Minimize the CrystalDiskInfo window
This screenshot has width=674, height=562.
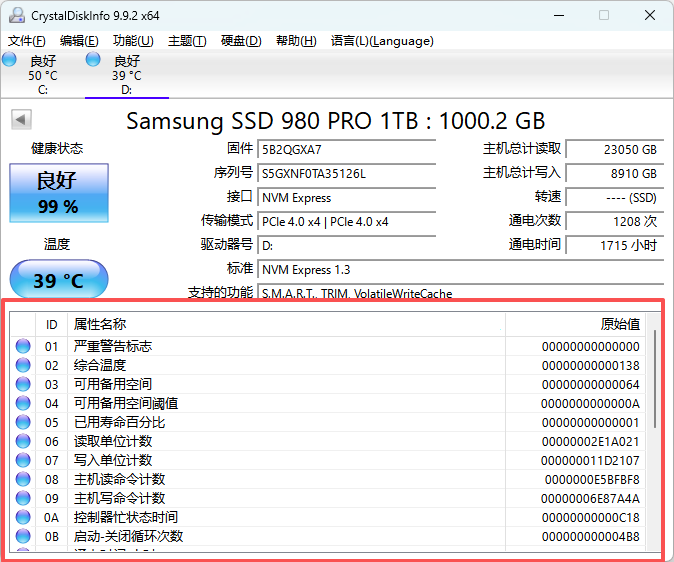(559, 15)
